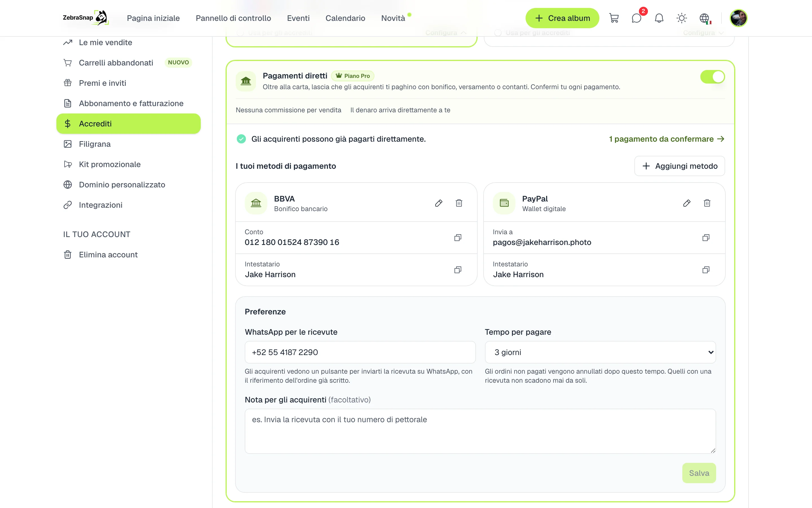
Task: Open the user profile avatar
Action: (x=738, y=18)
